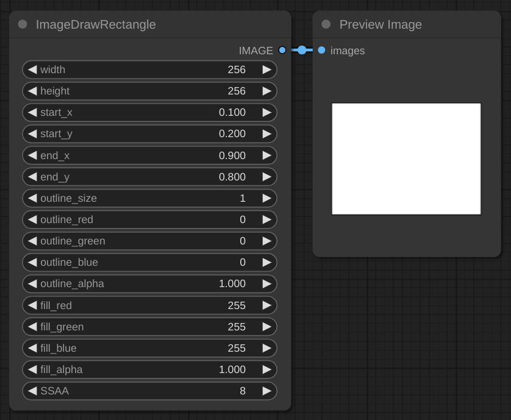Click the outline_alpha value field
Viewport: 511px width, 420px height.
click(149, 283)
